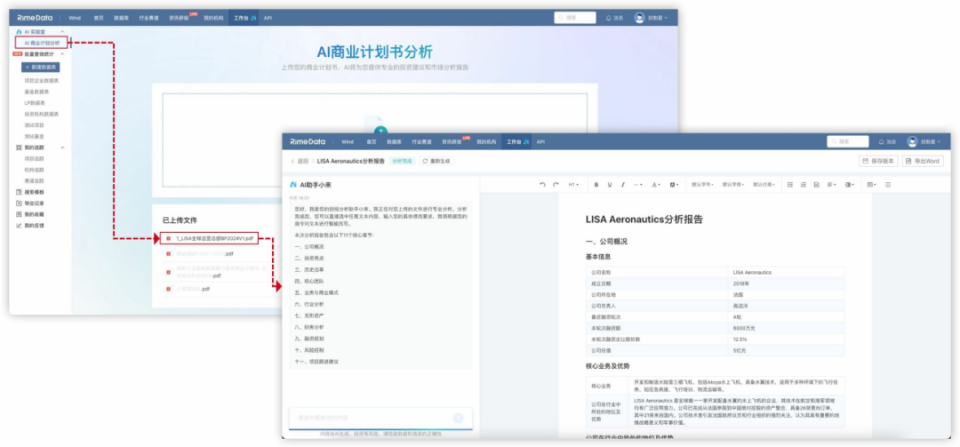Select 一、公司概况 section in assistant list
960x447 pixels.
[310, 246]
